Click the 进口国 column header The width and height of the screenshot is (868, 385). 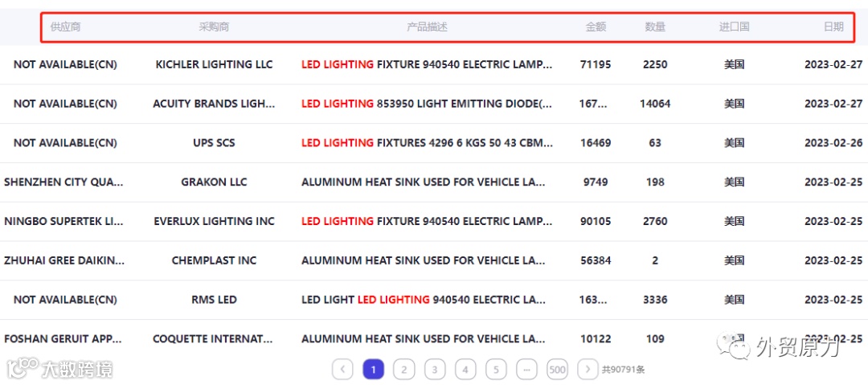(x=734, y=27)
